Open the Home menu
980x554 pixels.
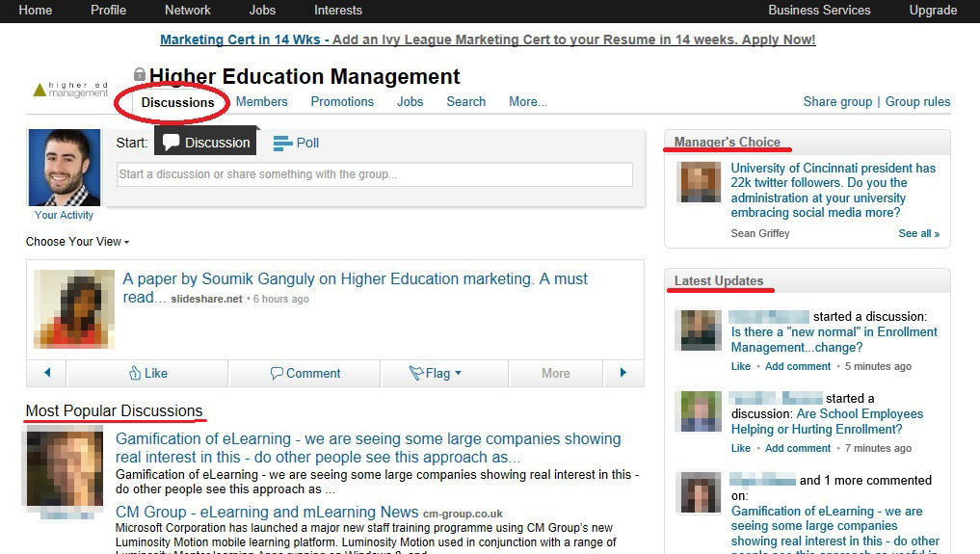(35, 10)
